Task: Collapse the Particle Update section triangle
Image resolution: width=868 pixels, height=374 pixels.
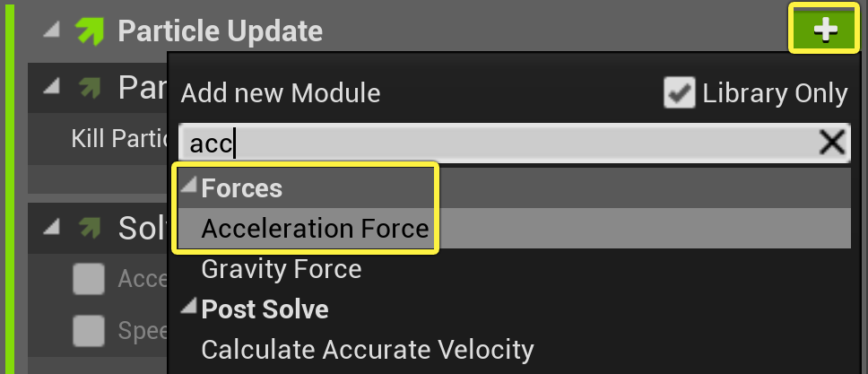Action: [51, 30]
